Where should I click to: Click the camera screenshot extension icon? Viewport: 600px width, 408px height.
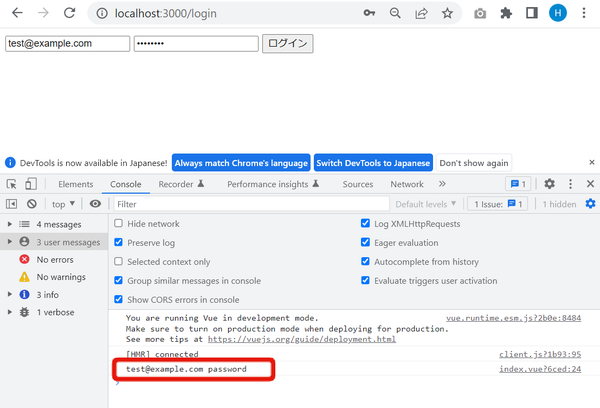pyautogui.click(x=480, y=14)
